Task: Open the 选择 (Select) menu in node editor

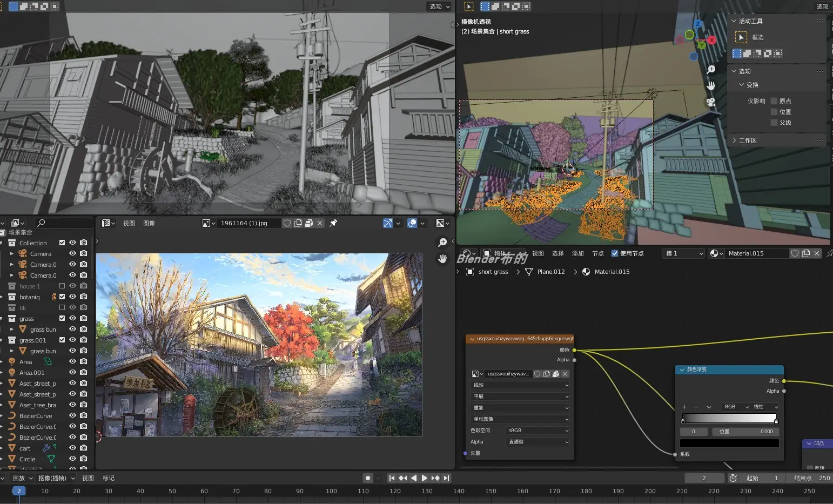Action: (x=558, y=253)
